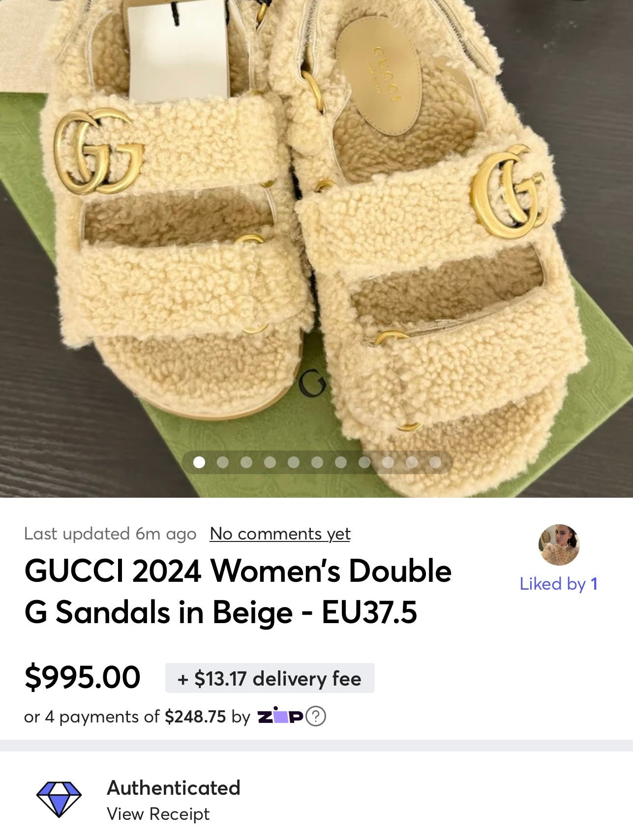Tap the 4 payments of $248.75 text
This screenshot has width=633, height=840.
(x=135, y=717)
